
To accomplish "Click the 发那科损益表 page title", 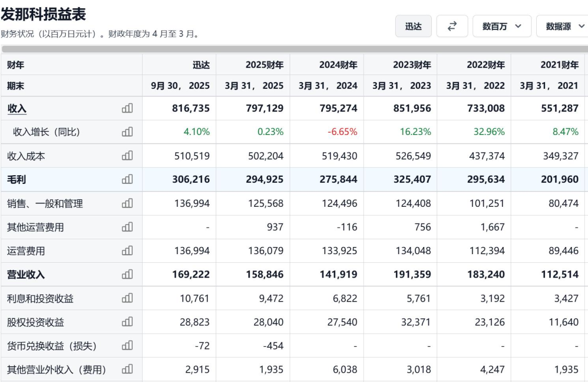I will point(44,14).
